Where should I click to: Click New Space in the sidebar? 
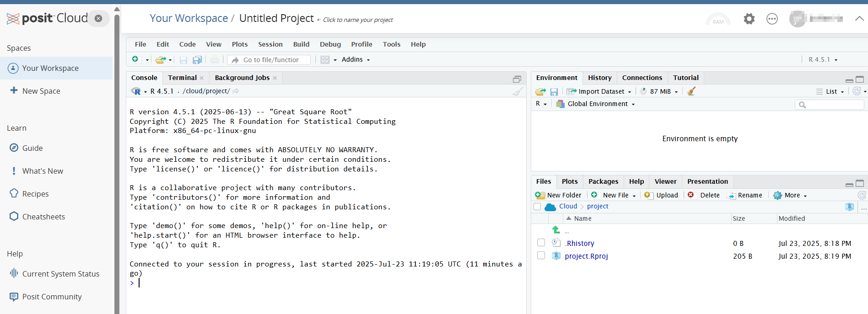[41, 91]
